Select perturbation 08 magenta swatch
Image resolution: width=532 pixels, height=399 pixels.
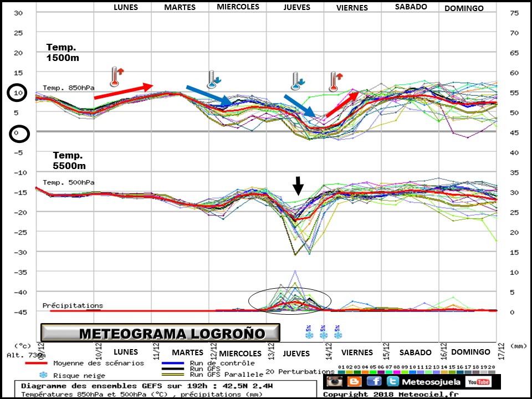coord(397,372)
